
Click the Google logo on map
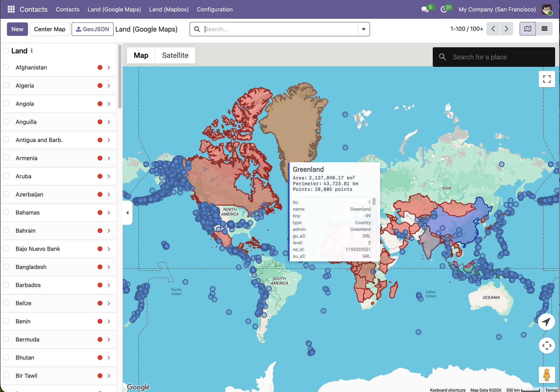[x=138, y=387]
